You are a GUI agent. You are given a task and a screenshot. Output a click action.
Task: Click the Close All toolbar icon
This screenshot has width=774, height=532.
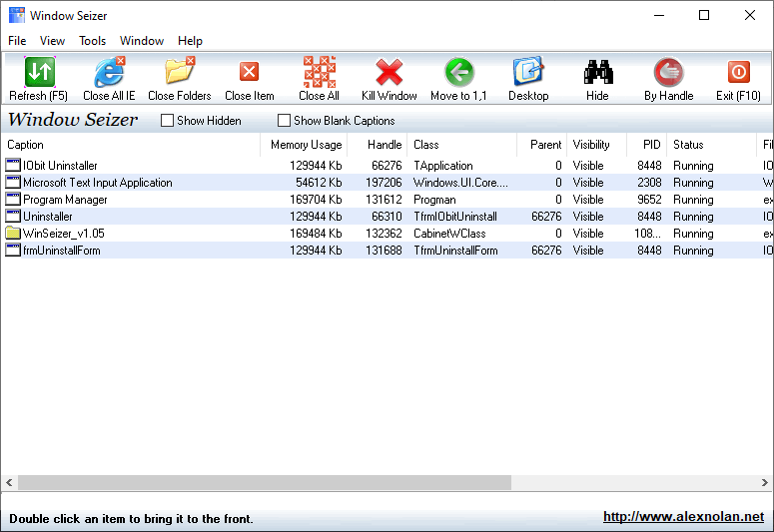tap(320, 72)
